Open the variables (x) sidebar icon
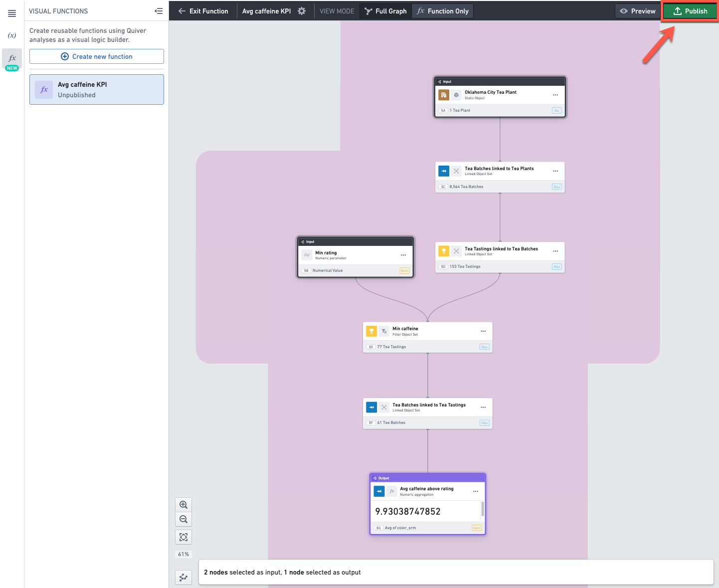The width and height of the screenshot is (719, 588). pyautogui.click(x=12, y=35)
